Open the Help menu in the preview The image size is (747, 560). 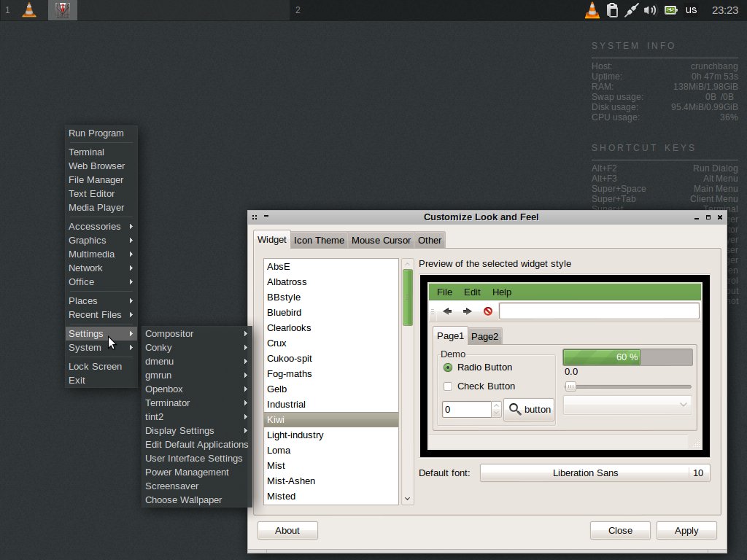click(502, 292)
